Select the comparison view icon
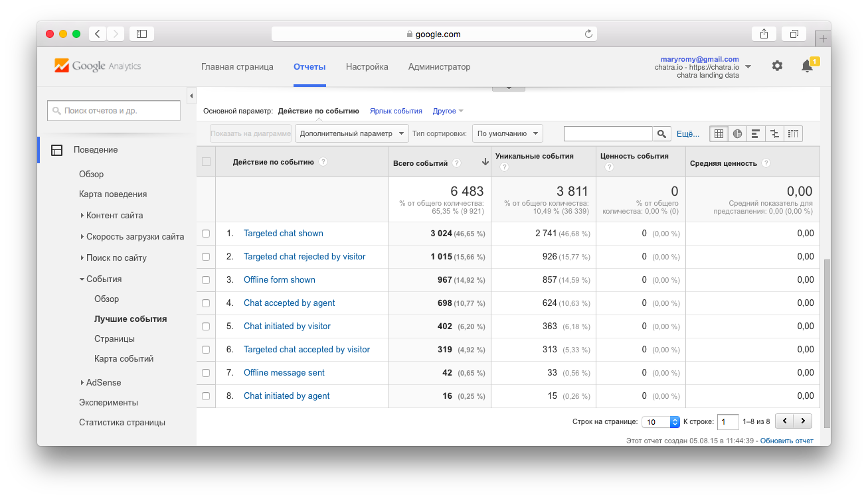Image resolution: width=868 pixels, height=499 pixels. [774, 134]
